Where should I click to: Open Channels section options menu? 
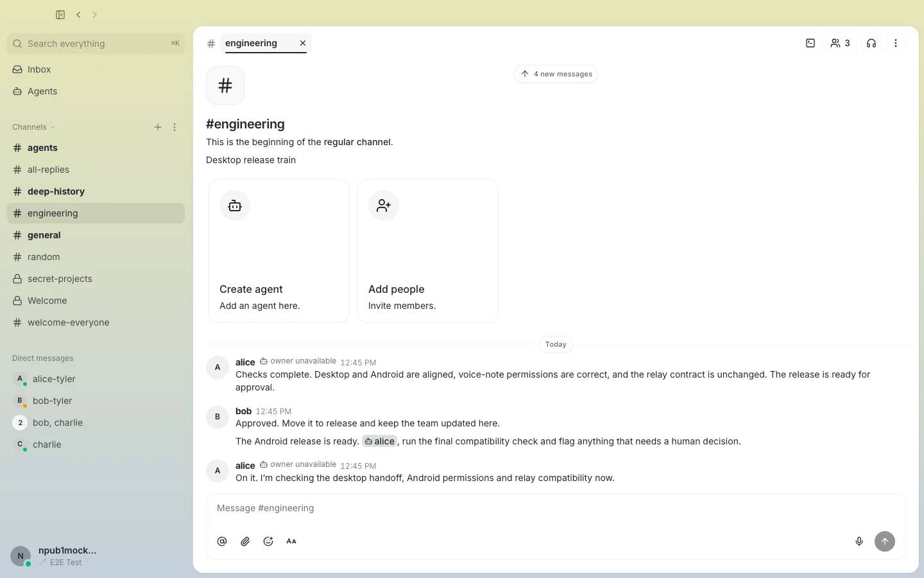point(175,127)
